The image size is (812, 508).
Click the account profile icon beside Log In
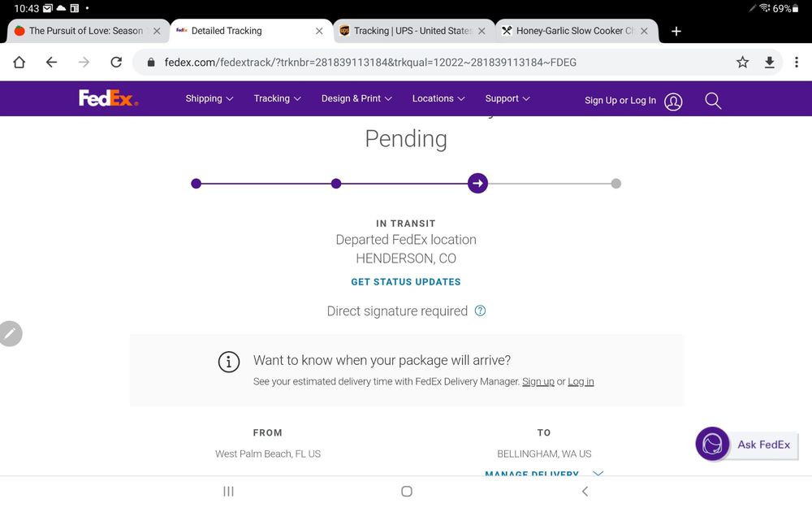coord(673,101)
